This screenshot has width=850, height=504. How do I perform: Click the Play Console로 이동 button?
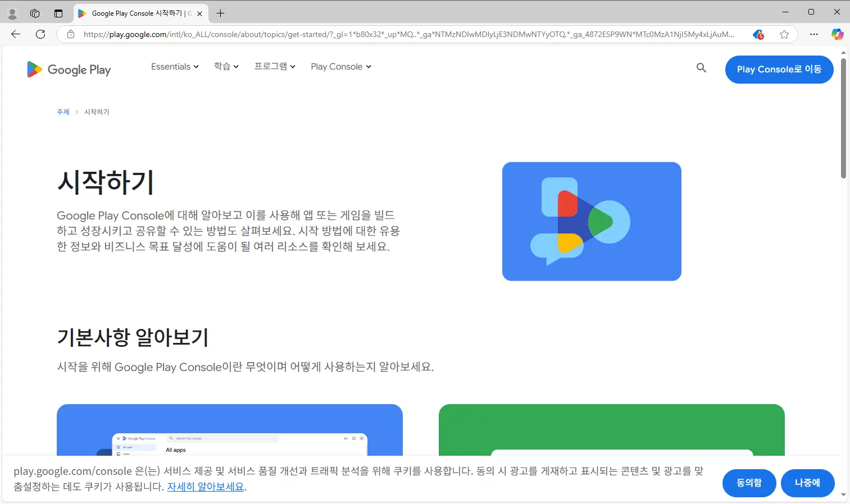779,70
